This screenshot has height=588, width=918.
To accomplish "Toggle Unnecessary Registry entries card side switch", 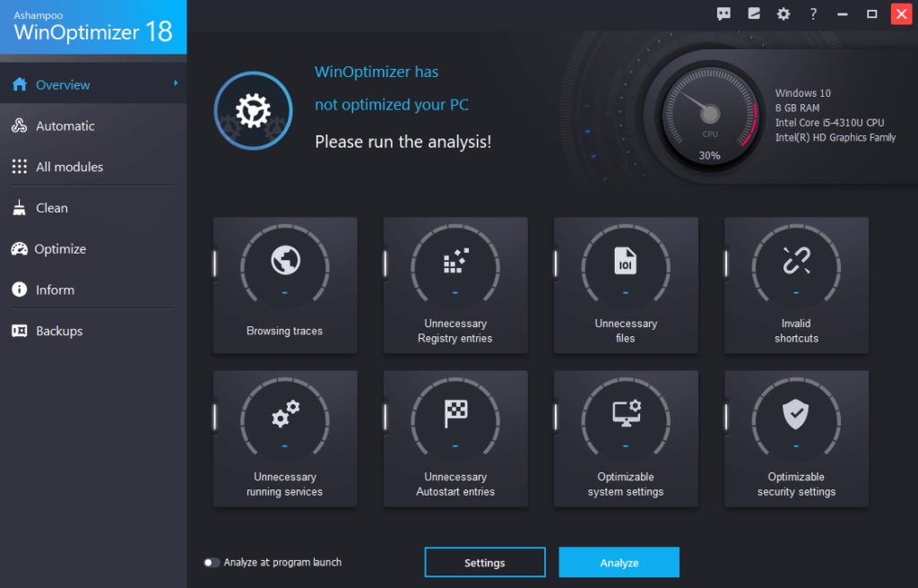I will pos(385,264).
